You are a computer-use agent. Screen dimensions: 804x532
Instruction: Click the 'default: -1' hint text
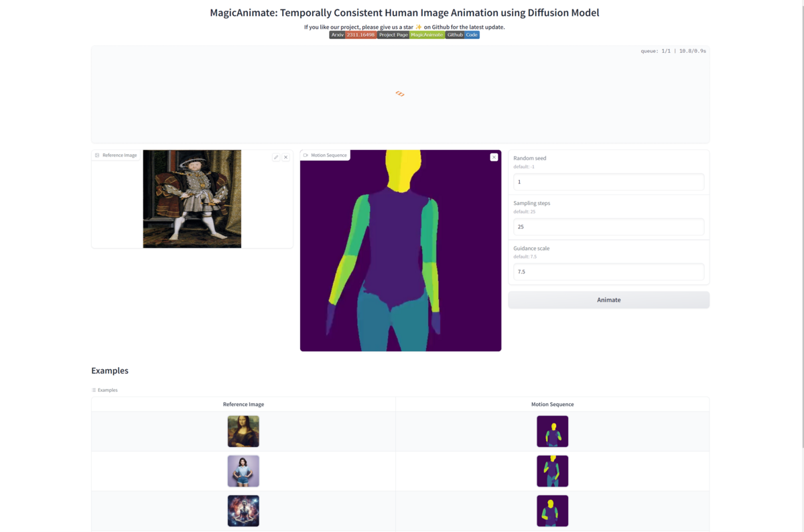coord(524,166)
